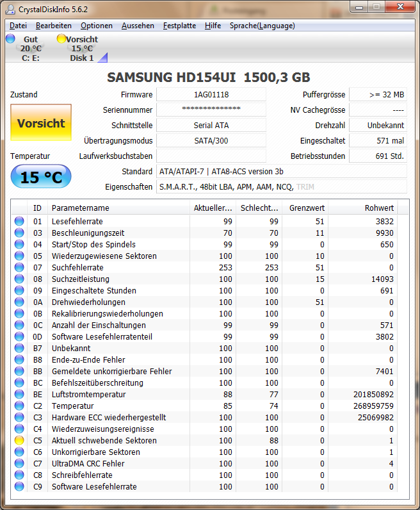The image size is (420, 510).
Task: Click the yellow Vorsicht status orb
Action: pyautogui.click(x=61, y=38)
